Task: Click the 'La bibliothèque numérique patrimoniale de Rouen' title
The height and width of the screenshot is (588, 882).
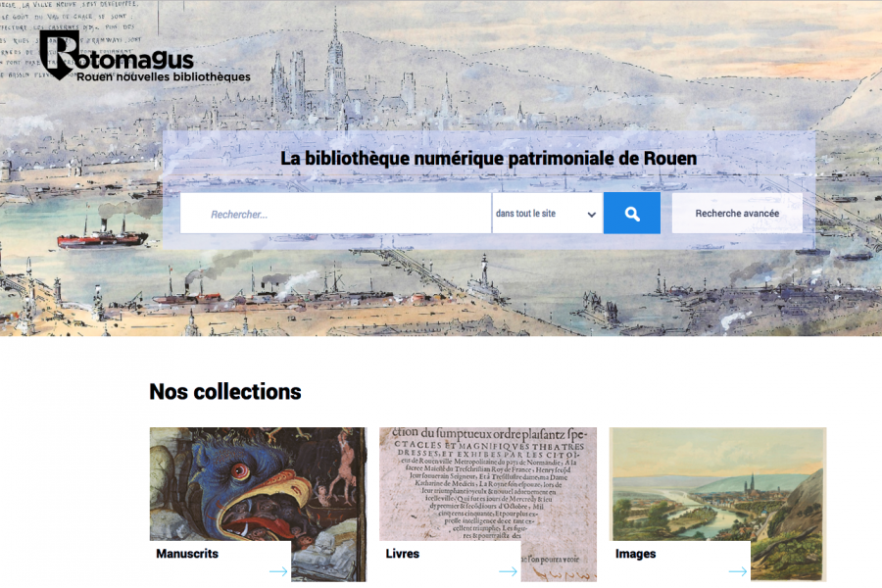Action: [x=488, y=158]
